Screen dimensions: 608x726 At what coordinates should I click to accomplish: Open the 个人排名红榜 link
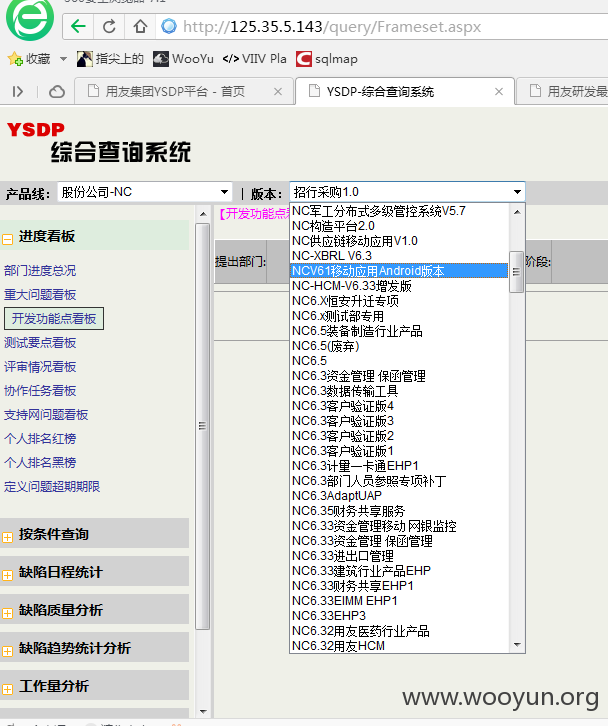[x=40, y=438]
